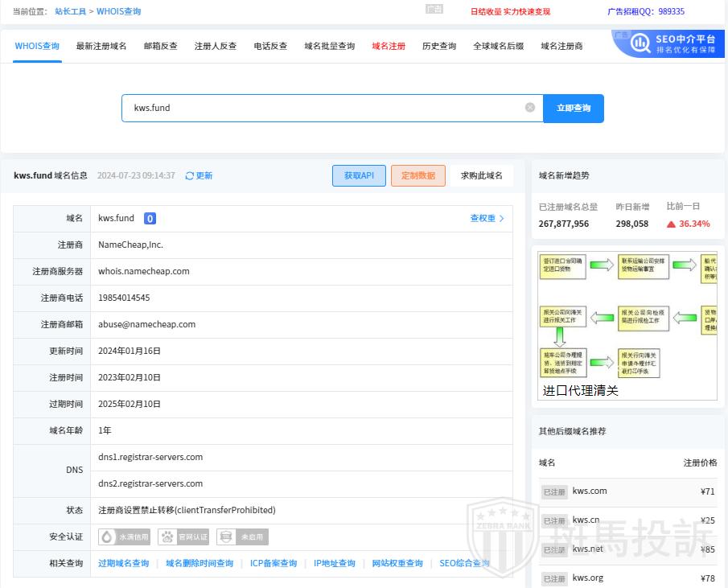The height and width of the screenshot is (588, 728).
Task: Select the 域名批量查询 tab
Action: point(329,46)
